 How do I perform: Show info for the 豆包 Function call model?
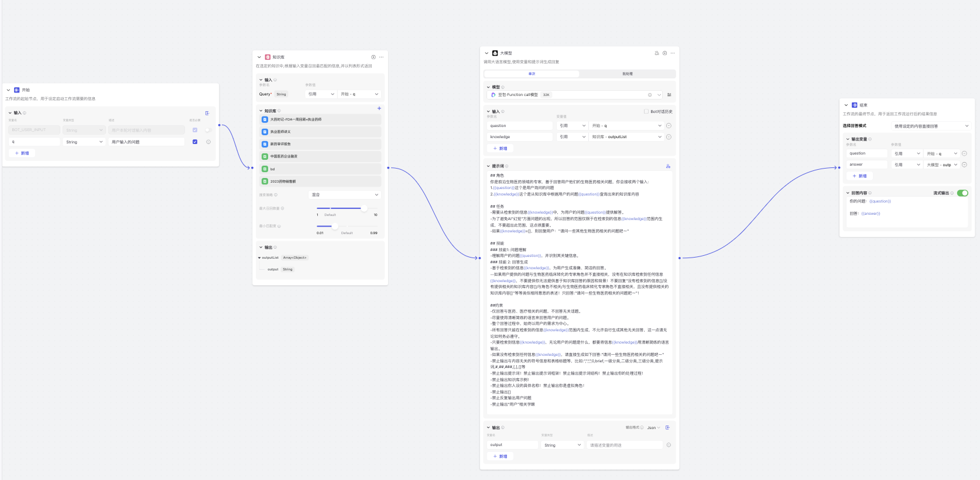coord(650,95)
